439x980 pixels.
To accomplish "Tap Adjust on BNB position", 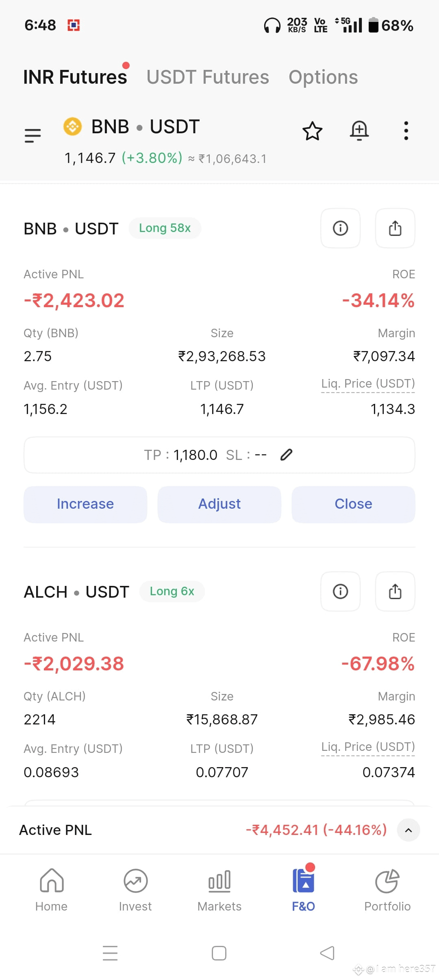I will click(x=219, y=504).
